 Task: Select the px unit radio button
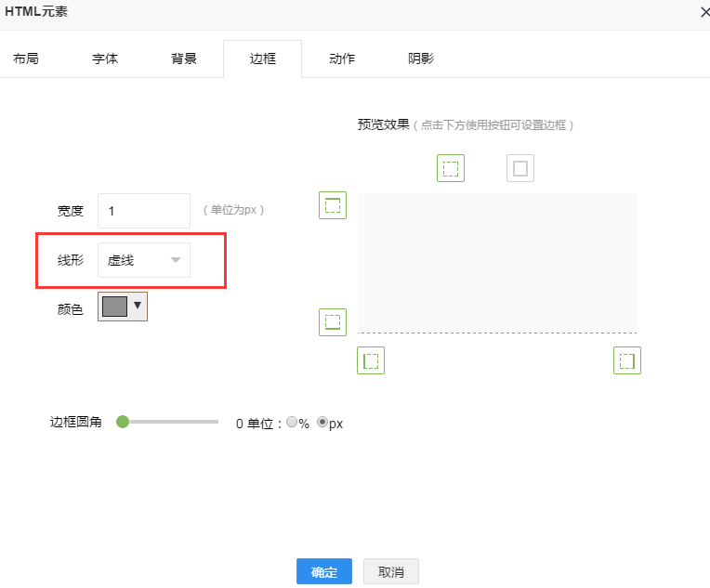(x=322, y=423)
